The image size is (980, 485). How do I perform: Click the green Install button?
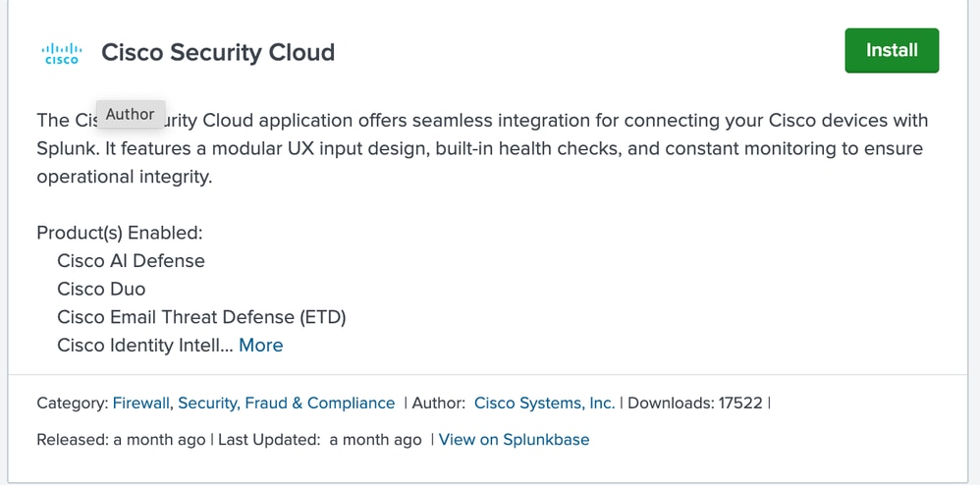tap(892, 50)
